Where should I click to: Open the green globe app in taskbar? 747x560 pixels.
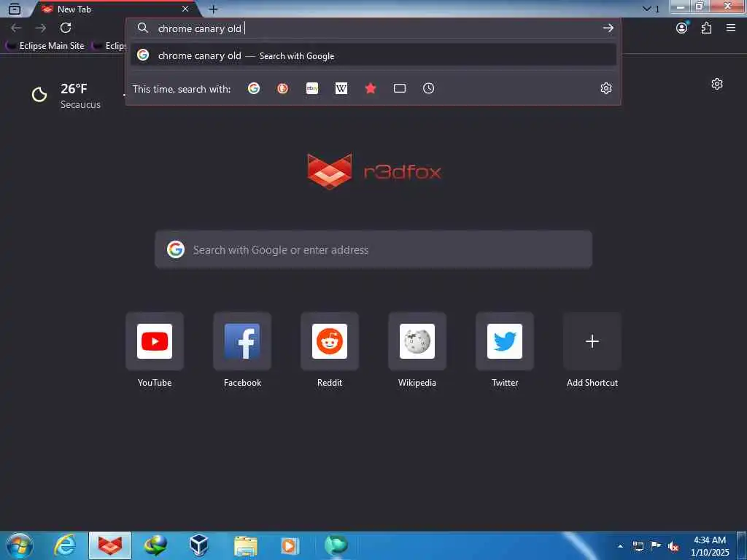336,545
